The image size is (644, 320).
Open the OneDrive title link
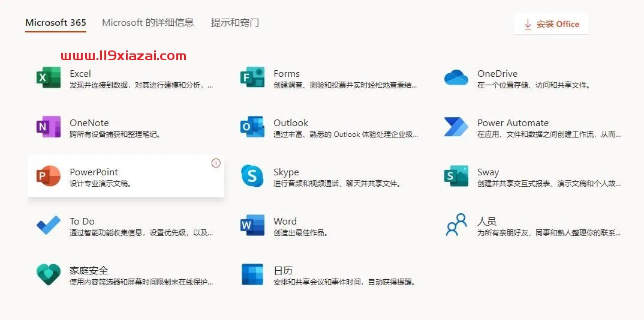click(497, 74)
